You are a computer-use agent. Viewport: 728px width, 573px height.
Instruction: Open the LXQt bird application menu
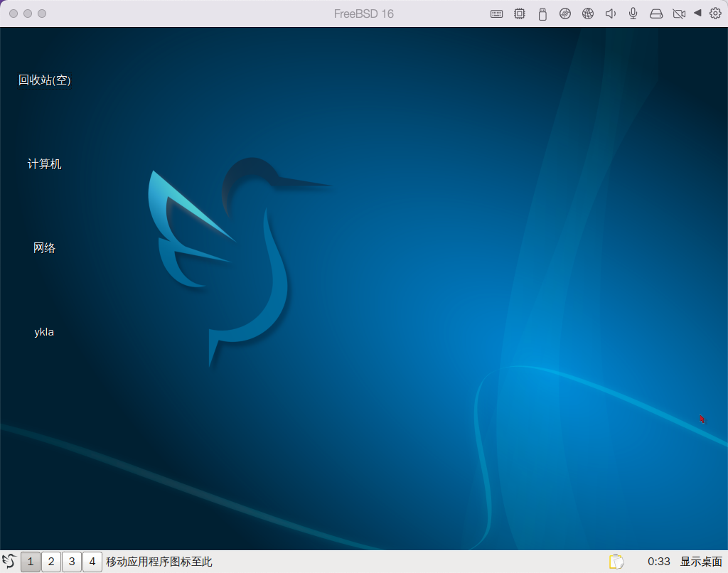pos(9,562)
